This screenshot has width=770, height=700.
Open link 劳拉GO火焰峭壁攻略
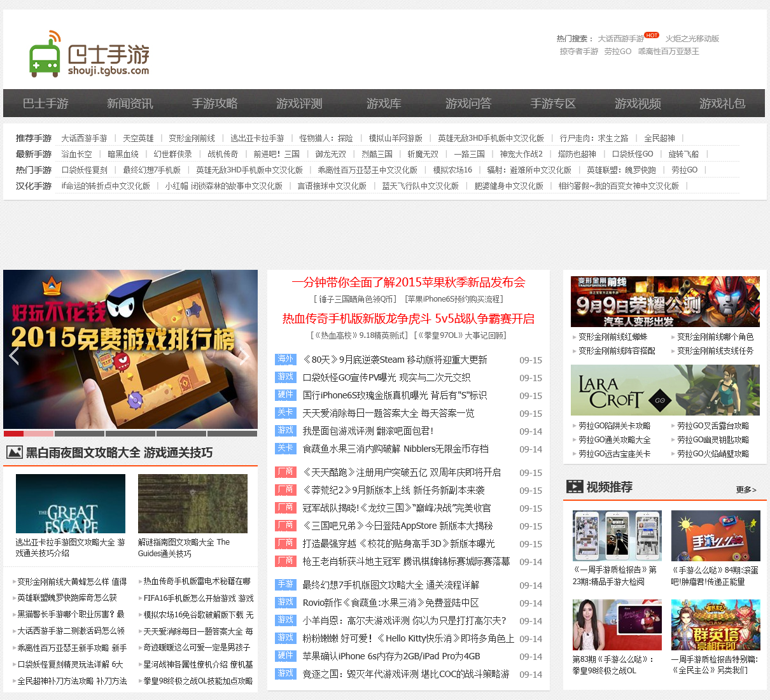point(713,454)
